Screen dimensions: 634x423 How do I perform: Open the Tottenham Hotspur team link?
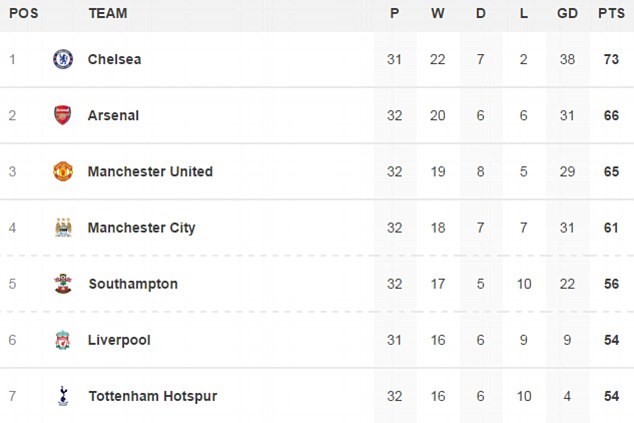point(153,396)
